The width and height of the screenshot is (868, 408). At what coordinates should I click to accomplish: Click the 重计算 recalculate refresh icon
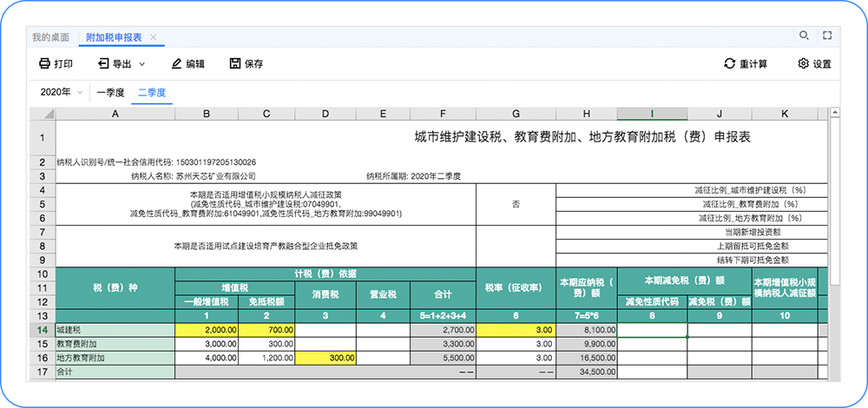point(730,63)
